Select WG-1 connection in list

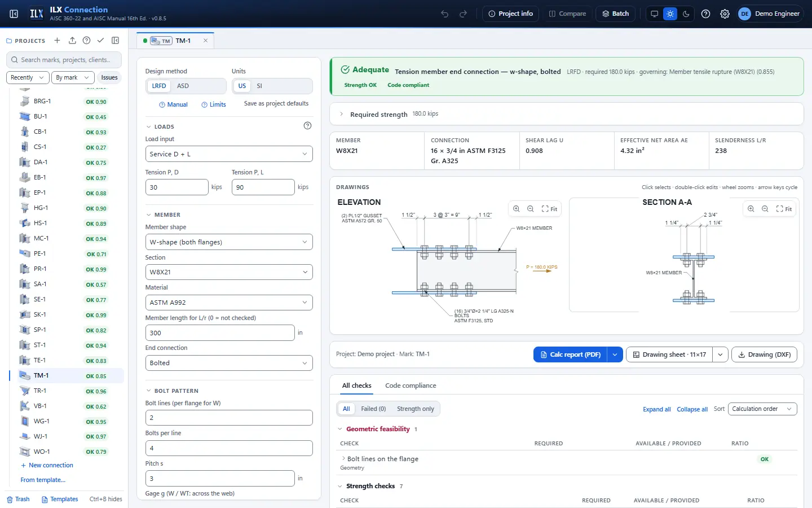point(68,421)
